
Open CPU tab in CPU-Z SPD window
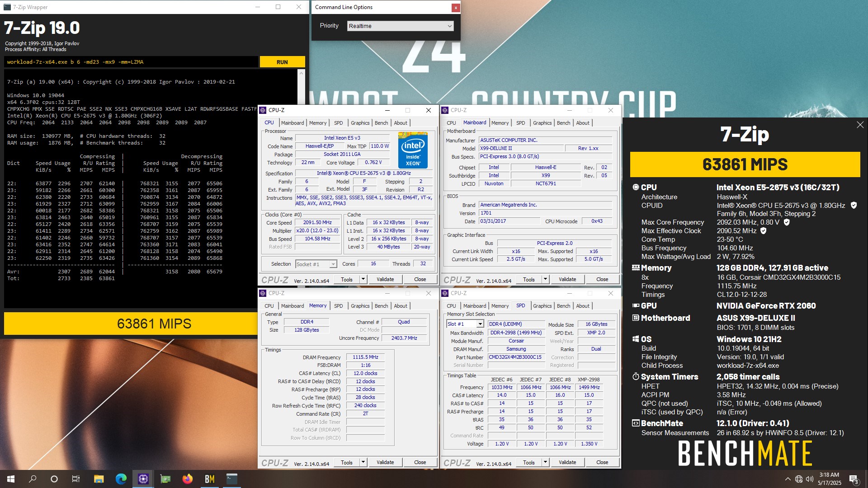[451, 306]
